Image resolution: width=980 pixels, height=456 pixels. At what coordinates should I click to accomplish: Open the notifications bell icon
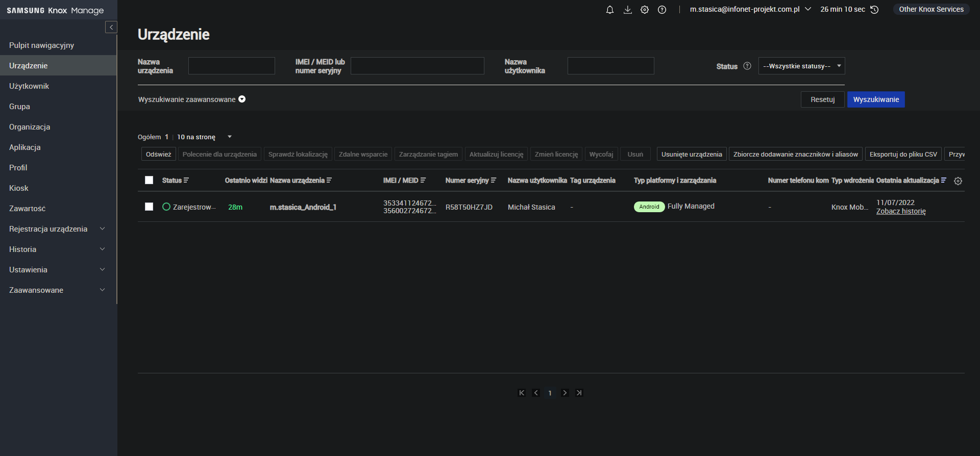click(609, 10)
